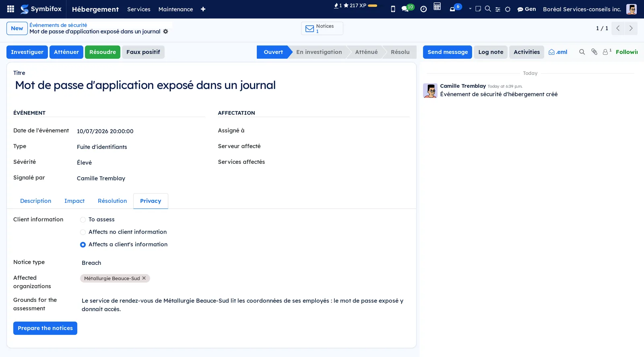Switch to the Impact tab
Screen dimensions: 644x357
[x=74, y=201]
